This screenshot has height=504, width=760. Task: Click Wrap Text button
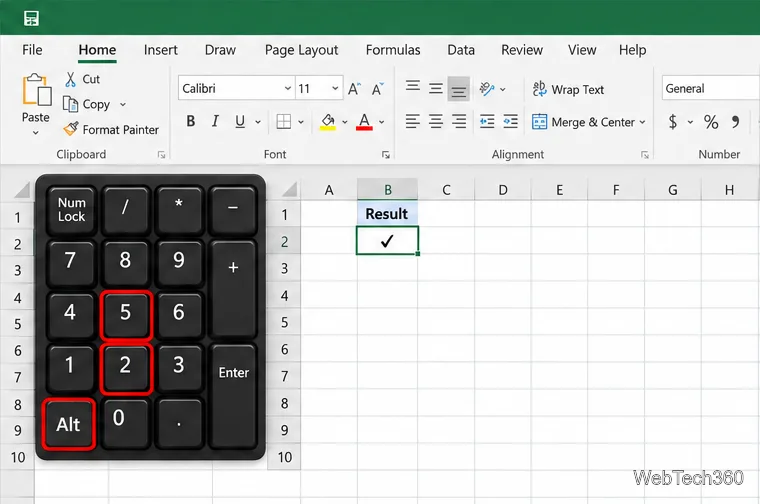pos(568,90)
